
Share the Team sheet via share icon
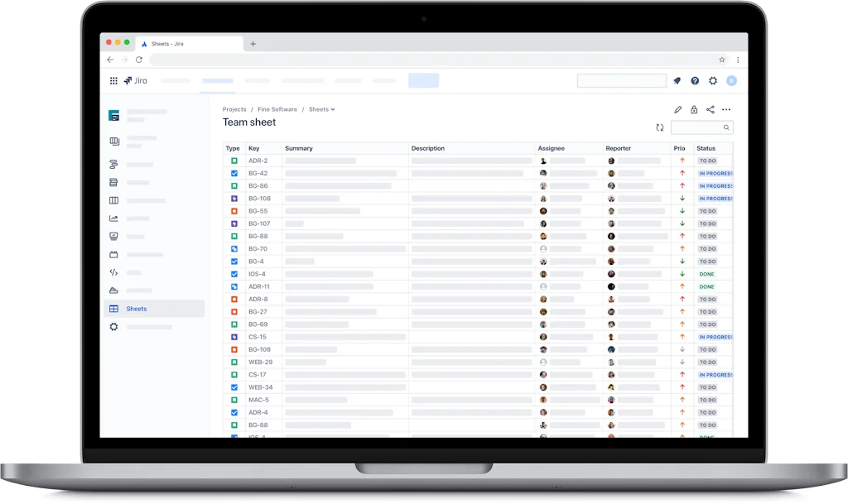710,109
